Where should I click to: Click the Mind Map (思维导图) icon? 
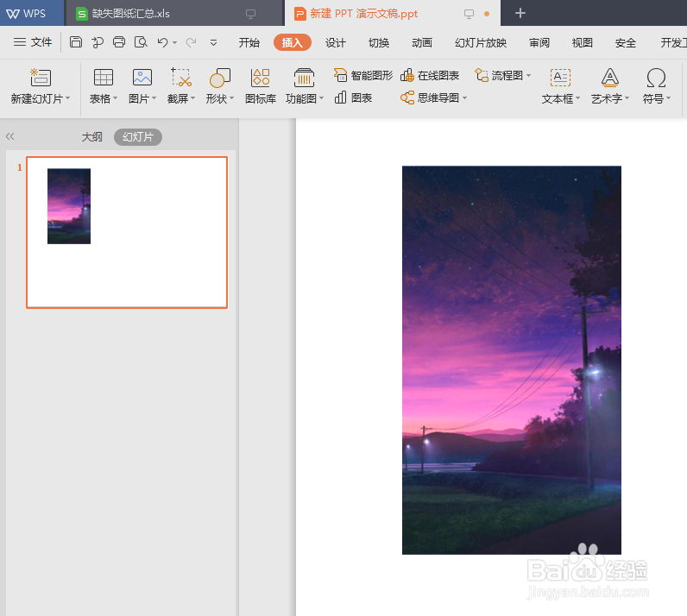coord(407,97)
